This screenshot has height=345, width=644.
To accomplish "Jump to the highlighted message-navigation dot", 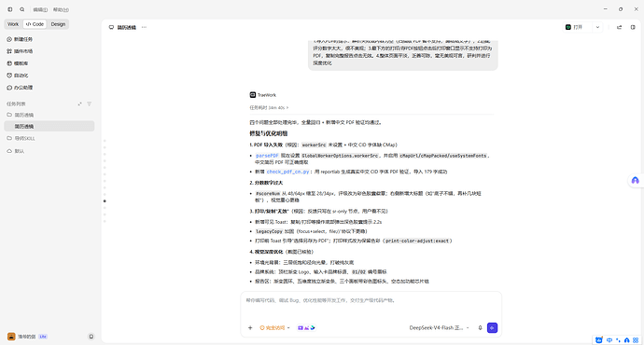I will [x=105, y=201].
